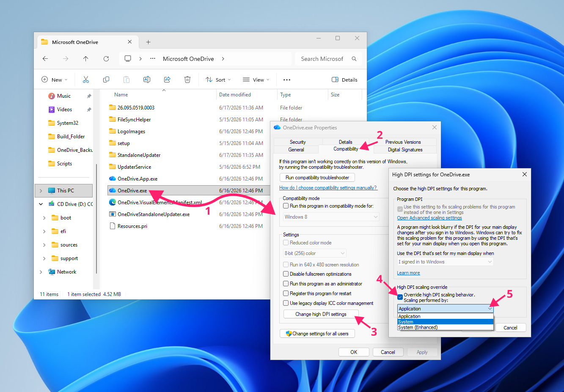Sort by the Date modified column header

(246, 95)
